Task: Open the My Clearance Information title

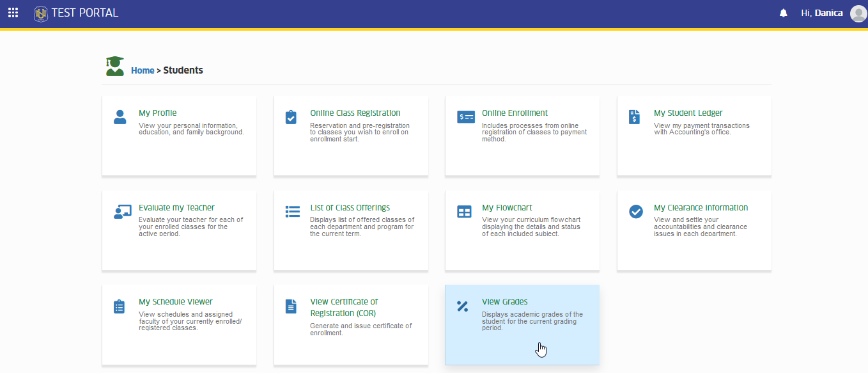Action: [701, 208]
